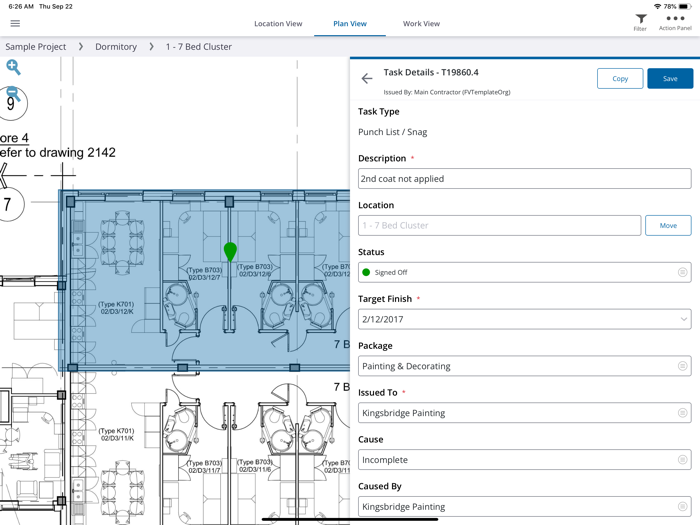Switch to Plan View tab
700x525 pixels.
350,24
